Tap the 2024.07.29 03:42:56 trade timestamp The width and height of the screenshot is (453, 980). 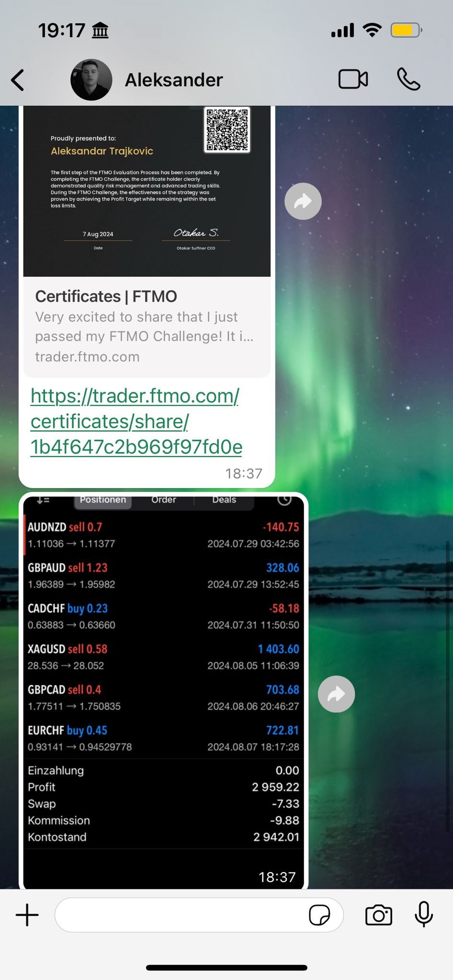coord(253,544)
